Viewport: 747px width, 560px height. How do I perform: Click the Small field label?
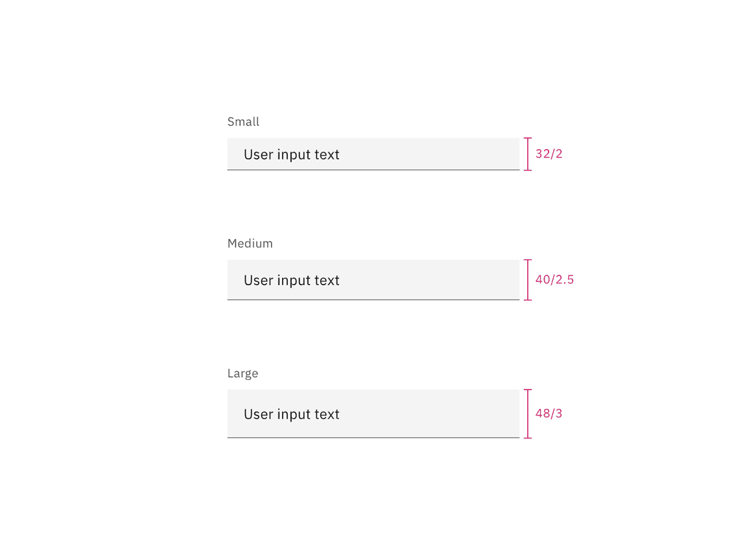243,121
